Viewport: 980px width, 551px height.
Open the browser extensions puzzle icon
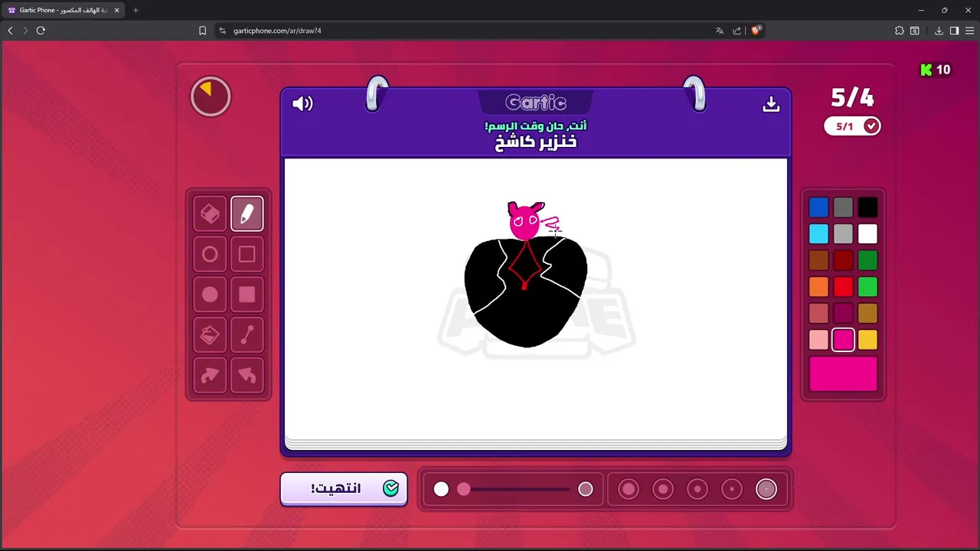[x=899, y=31]
